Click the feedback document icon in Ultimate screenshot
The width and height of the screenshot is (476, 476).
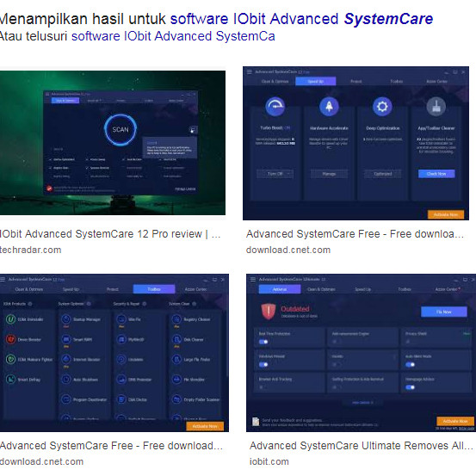256,422
